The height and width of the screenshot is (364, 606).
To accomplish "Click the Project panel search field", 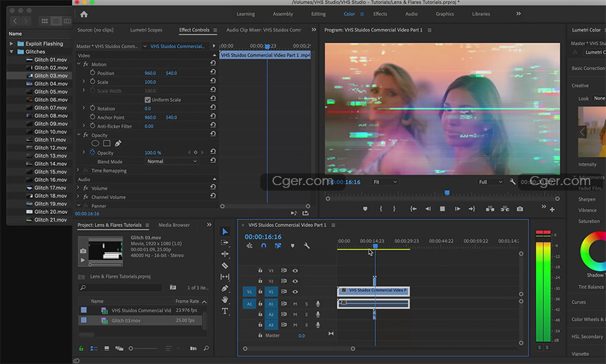I will [x=121, y=288].
